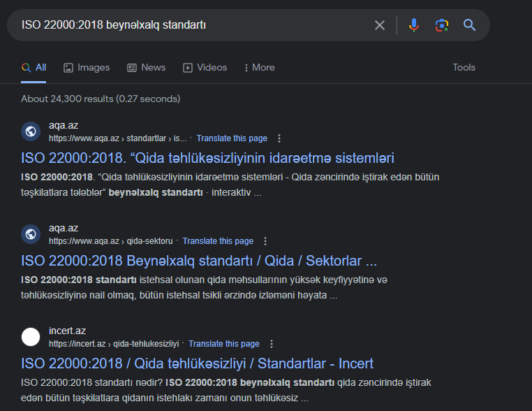This screenshot has height=411, width=532.
Task: Open 'Beynəlxalq standartı / Qida / Sektorlar' result
Action: (x=199, y=261)
